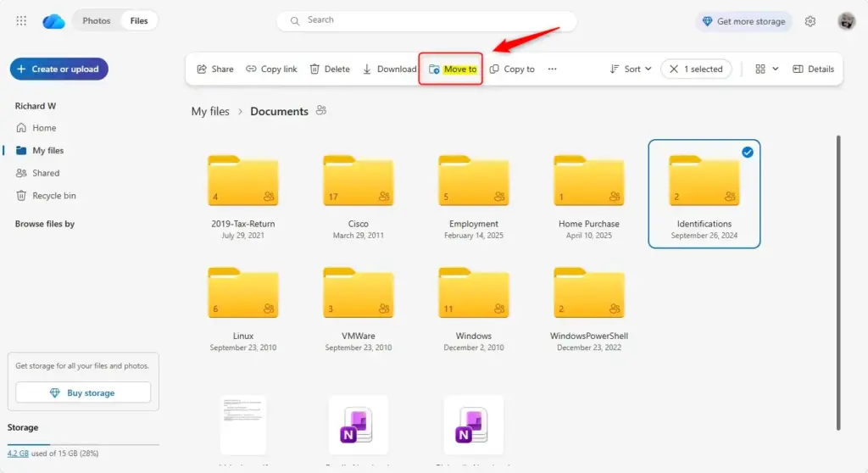868x473 pixels.
Task: Click shared-people icon on Windows folder
Action: (x=498, y=309)
